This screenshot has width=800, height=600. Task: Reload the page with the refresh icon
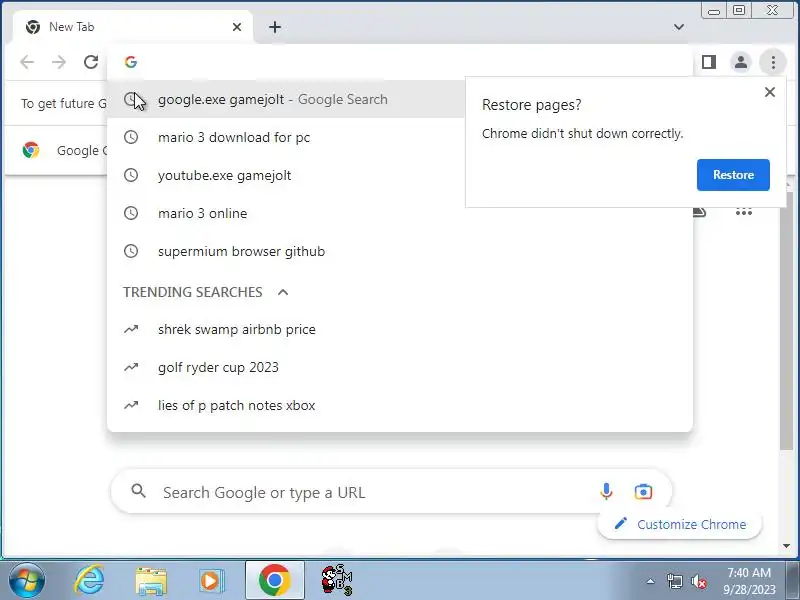pos(91,62)
